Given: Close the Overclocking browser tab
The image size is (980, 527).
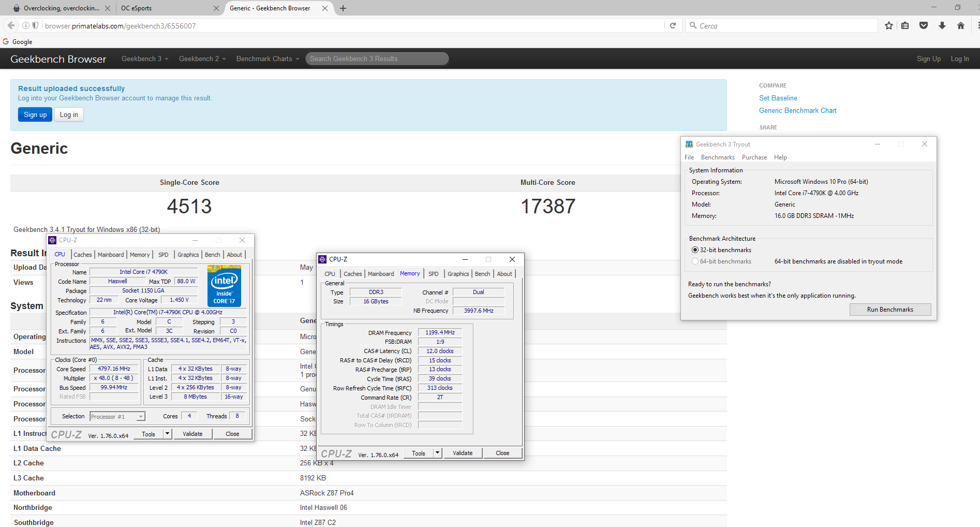Looking at the screenshot, I should [x=107, y=8].
